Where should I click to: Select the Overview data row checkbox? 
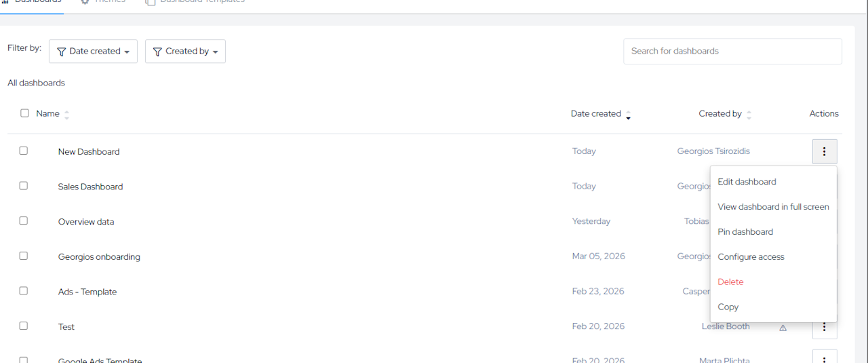point(24,221)
